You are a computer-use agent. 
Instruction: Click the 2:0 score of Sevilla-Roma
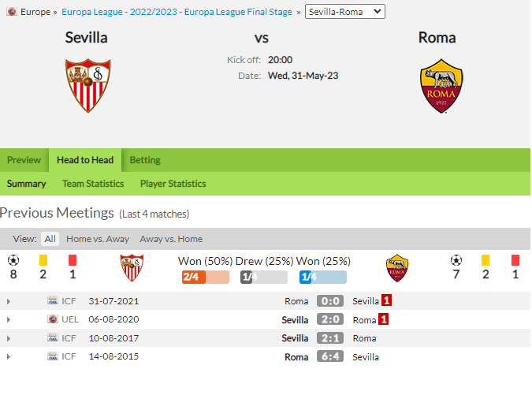click(x=330, y=319)
